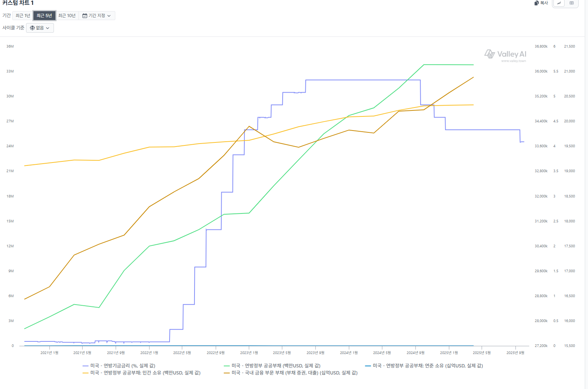The image size is (588, 389).
Task: Copy the chart with the 복사 button
Action: pyautogui.click(x=541, y=3)
